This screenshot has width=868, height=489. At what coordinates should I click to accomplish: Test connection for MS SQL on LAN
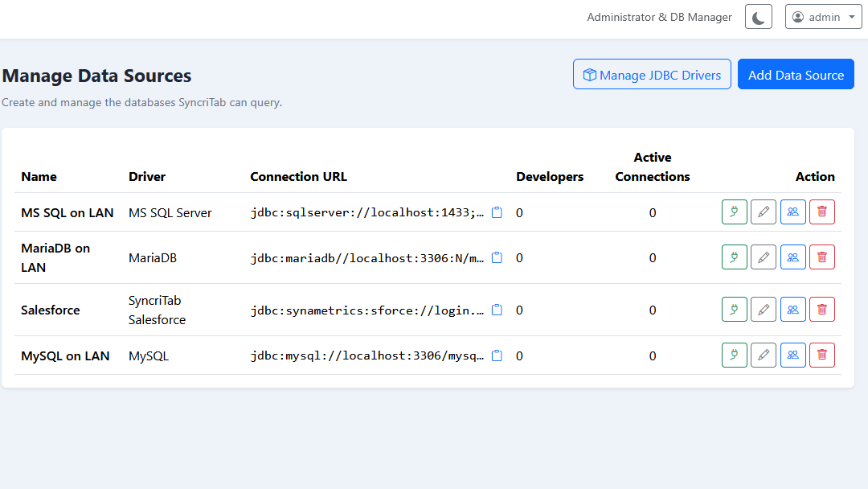coord(734,212)
